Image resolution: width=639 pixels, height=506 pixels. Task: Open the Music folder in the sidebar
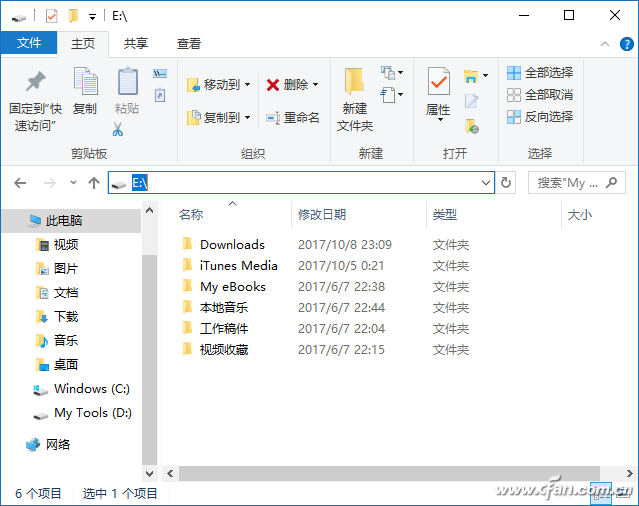click(x=57, y=341)
